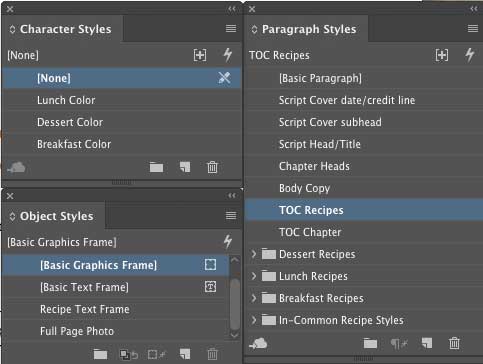
Task: Apply the TOC Chapter paragraph style
Action: pyautogui.click(x=364, y=232)
